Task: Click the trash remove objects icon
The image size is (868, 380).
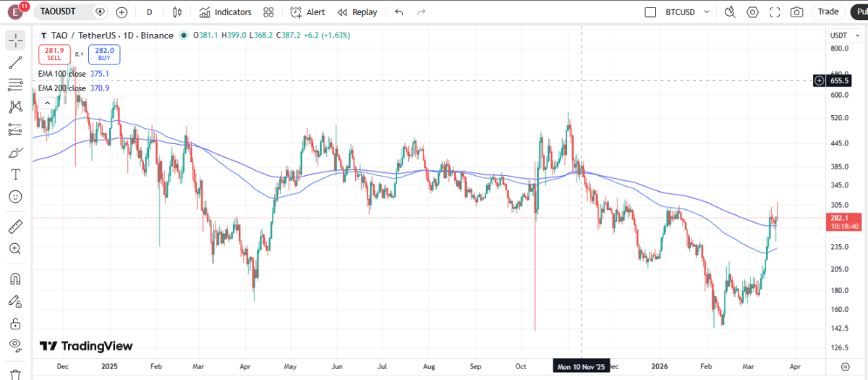Action: pos(15,373)
